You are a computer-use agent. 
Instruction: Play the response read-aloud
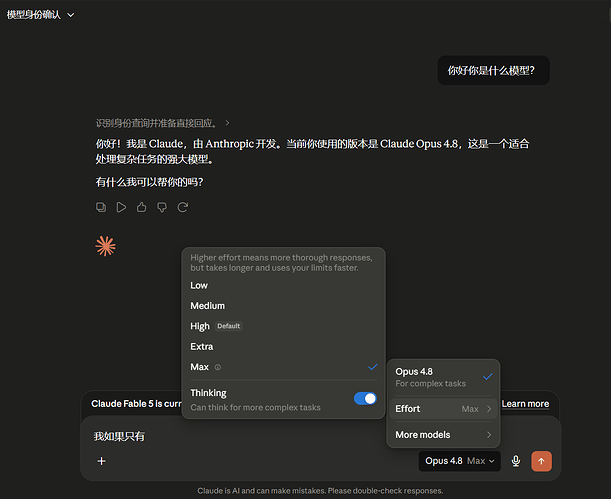click(121, 207)
